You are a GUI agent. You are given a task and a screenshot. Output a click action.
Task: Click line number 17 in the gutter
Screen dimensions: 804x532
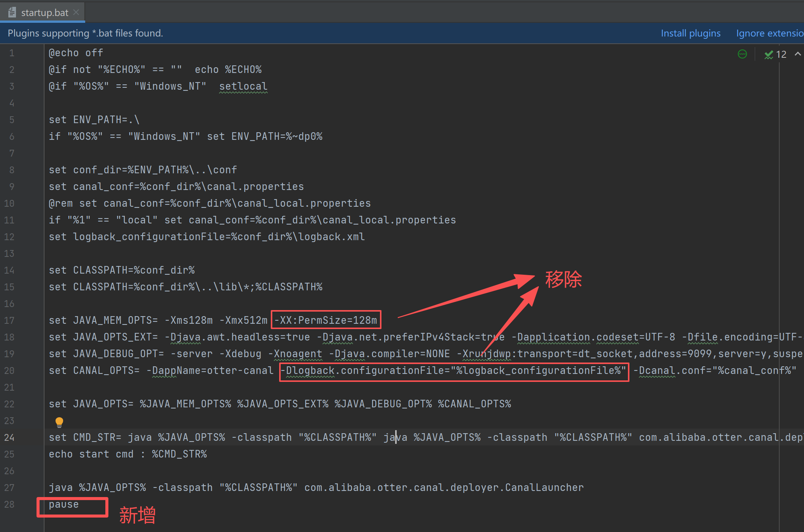pyautogui.click(x=10, y=320)
